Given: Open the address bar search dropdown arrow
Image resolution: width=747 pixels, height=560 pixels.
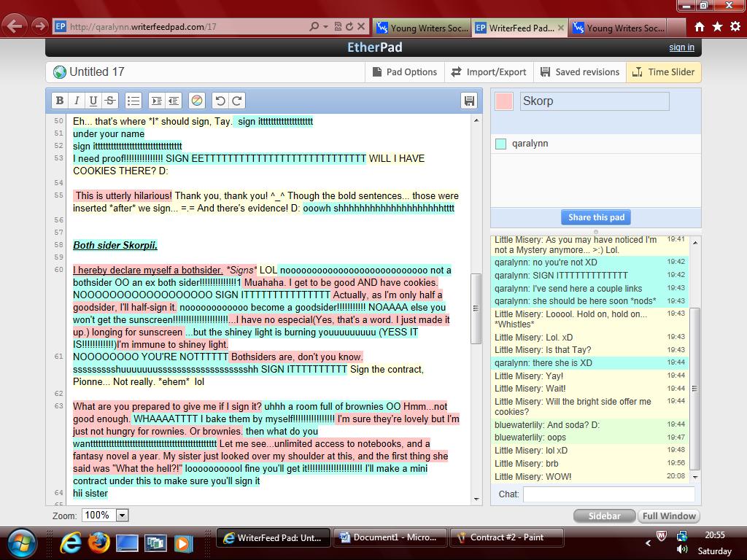Looking at the screenshot, I should (x=326, y=27).
